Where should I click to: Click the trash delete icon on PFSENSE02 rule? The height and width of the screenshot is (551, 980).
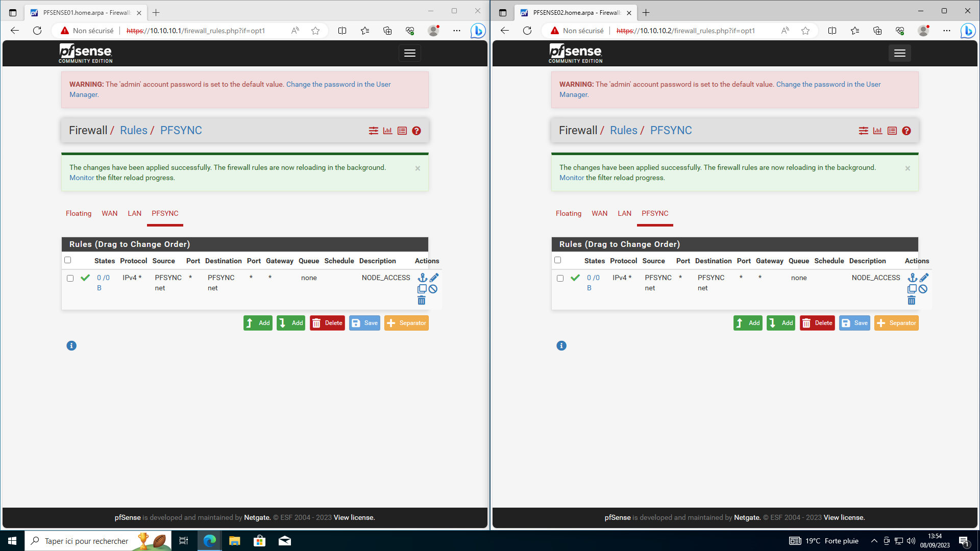[x=912, y=300]
